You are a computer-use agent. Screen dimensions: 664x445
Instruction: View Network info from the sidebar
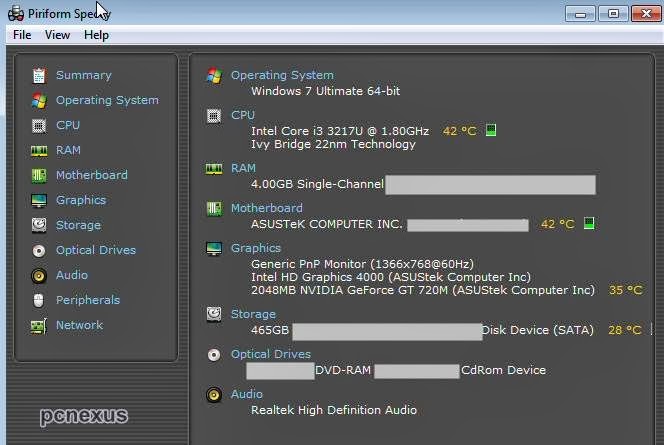(79, 325)
